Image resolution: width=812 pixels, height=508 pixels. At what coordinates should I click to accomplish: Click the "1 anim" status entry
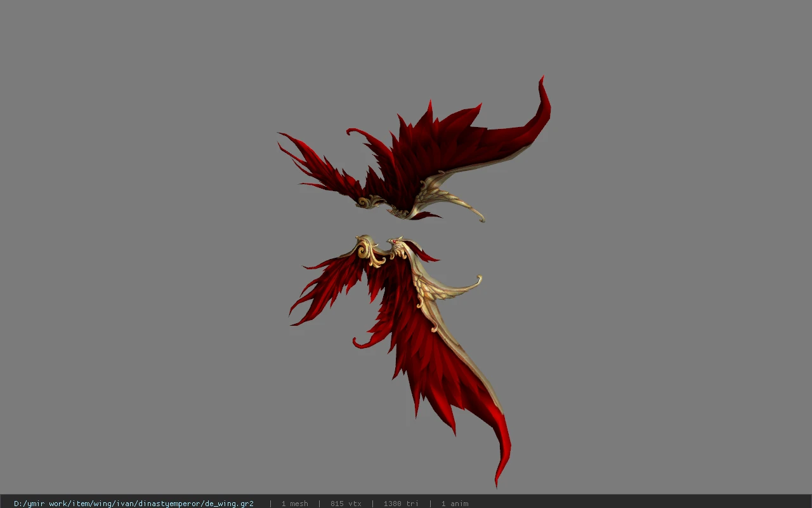click(455, 504)
